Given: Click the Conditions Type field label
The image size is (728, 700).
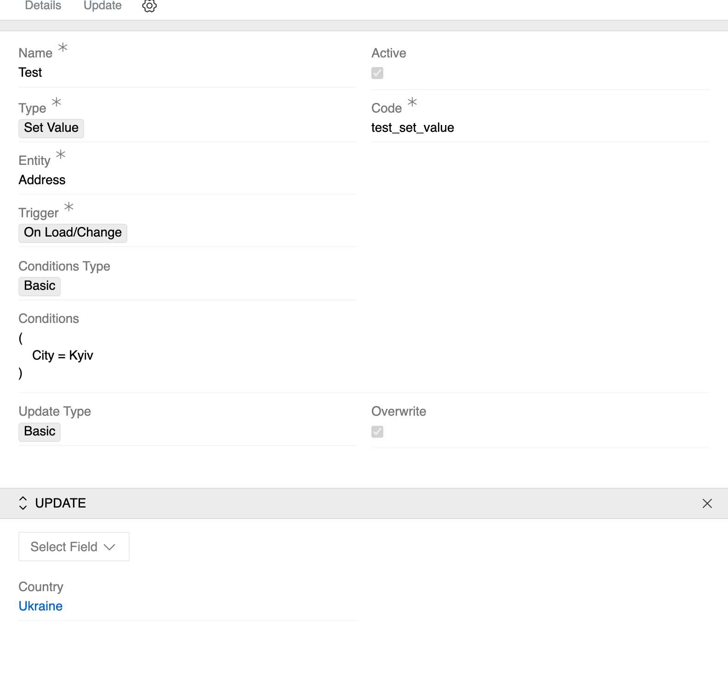Looking at the screenshot, I should coord(64,266).
